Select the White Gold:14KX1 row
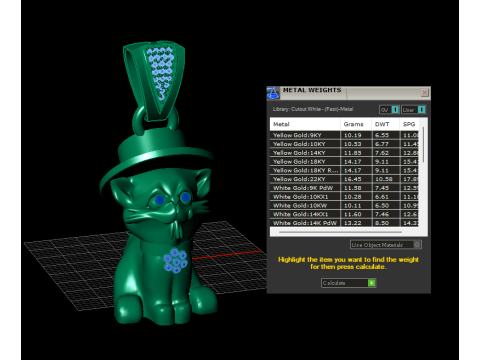The width and height of the screenshot is (480, 360). [x=344, y=214]
